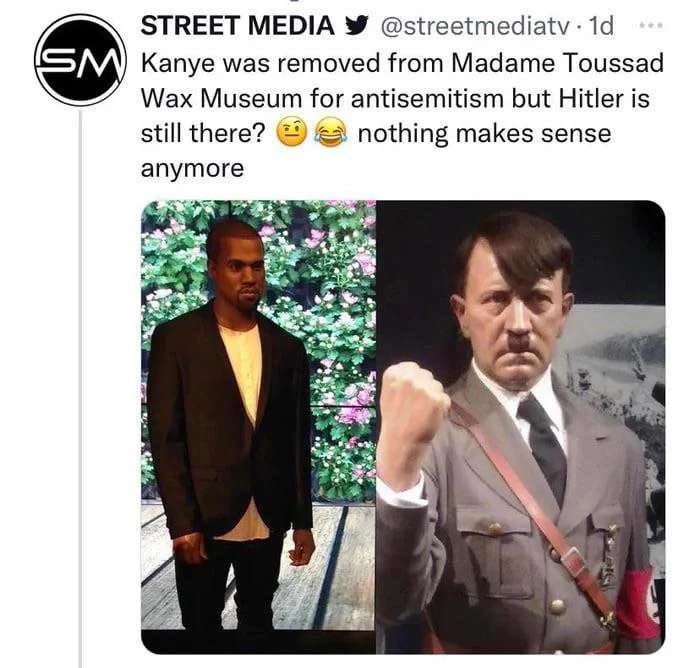Open right photo of uniformed wax figure
The image size is (700, 668).
pos(520,427)
